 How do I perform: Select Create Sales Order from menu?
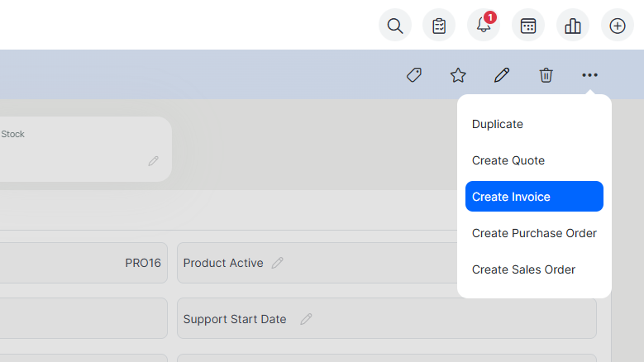tap(523, 269)
